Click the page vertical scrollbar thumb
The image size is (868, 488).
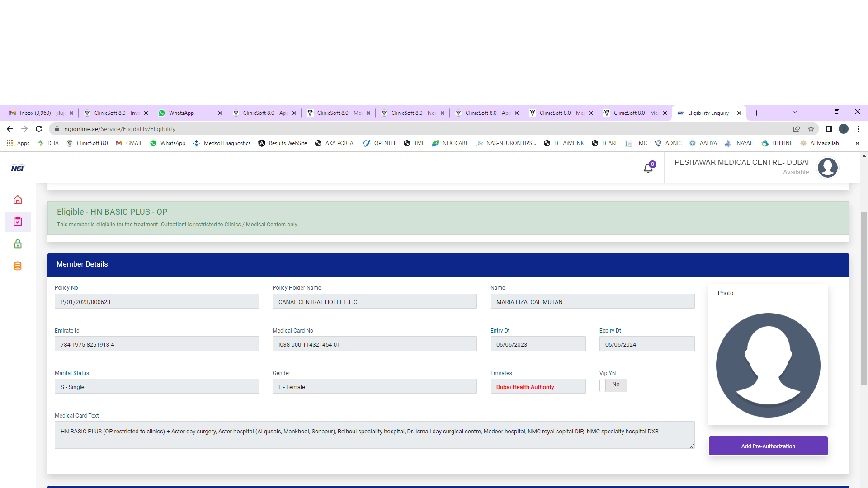pos(864,298)
